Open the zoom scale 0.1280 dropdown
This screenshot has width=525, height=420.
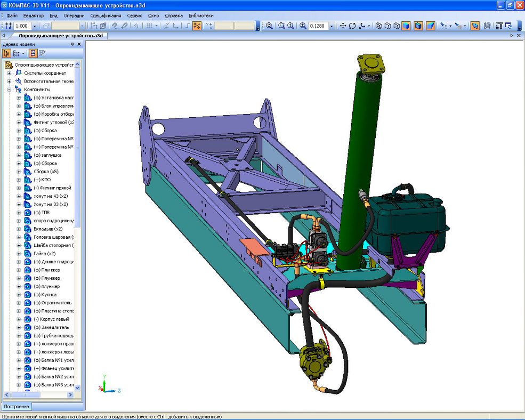point(332,26)
